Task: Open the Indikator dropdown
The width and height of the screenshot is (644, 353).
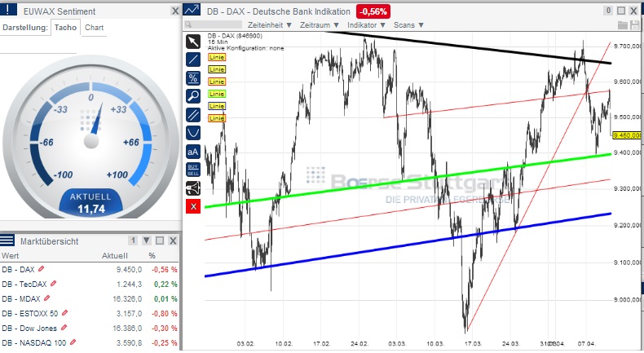Action: coord(366,25)
